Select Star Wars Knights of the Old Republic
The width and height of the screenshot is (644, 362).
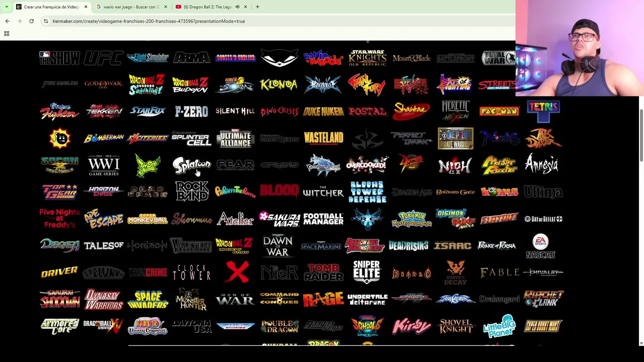pyautogui.click(x=367, y=58)
